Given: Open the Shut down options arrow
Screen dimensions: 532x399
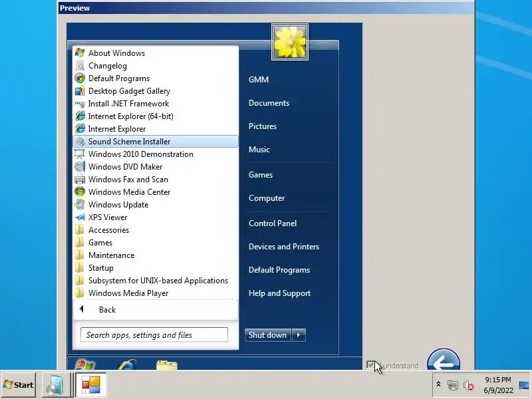Looking at the screenshot, I should (299, 335).
